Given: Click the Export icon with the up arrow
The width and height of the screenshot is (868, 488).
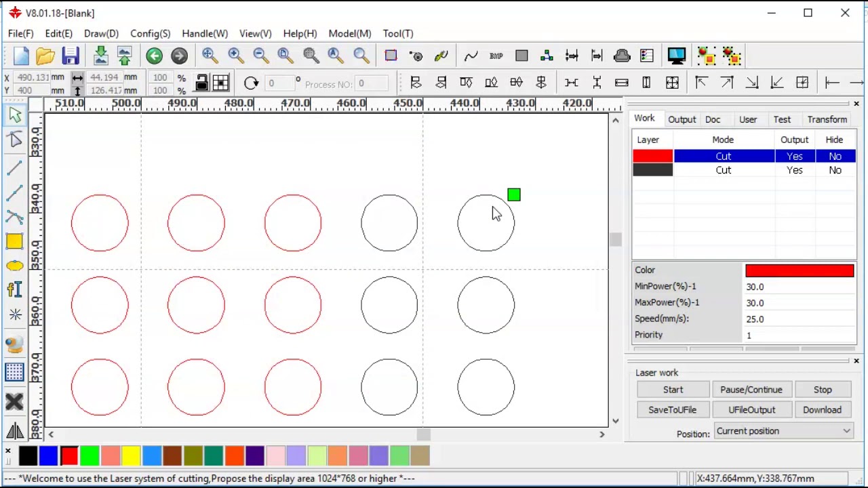Looking at the screenshot, I should [x=125, y=56].
